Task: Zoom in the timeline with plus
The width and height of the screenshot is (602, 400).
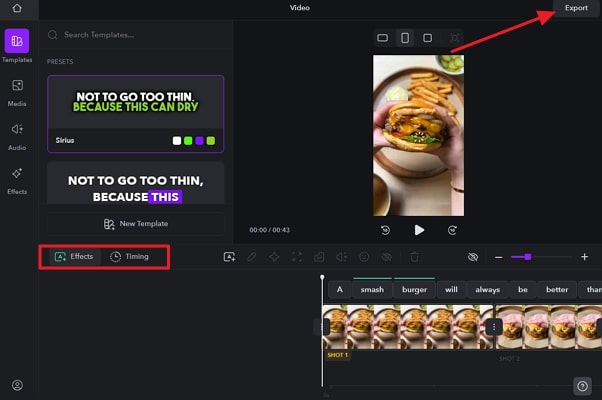Action: pos(584,257)
